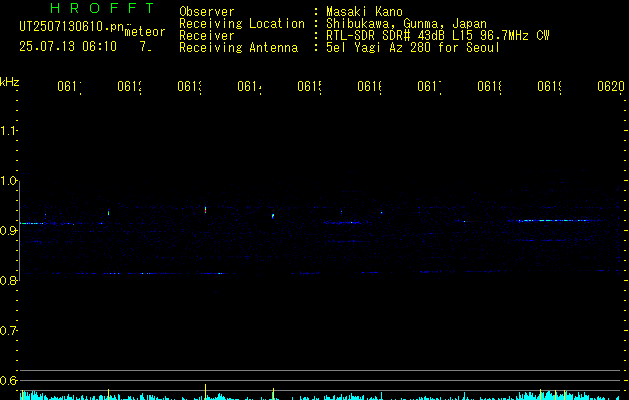Select the file name UT2507130610.pn
The width and height of the screenshot is (629, 400).
71,26
